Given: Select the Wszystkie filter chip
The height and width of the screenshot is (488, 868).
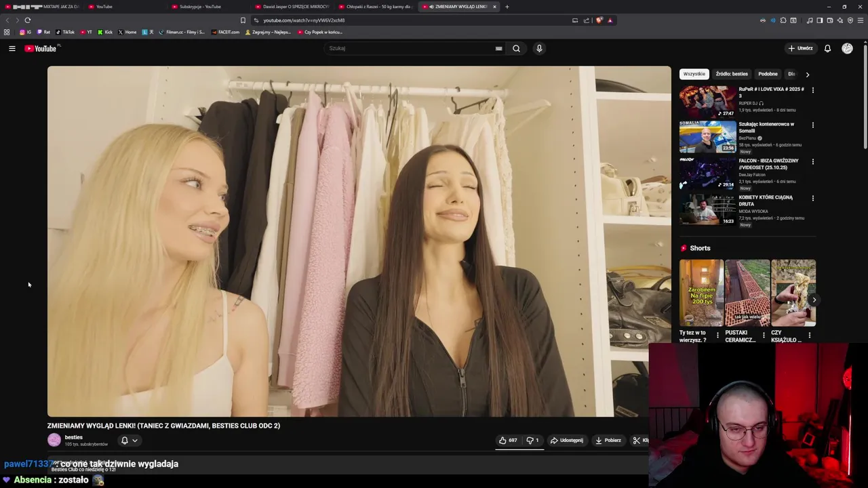Looking at the screenshot, I should pyautogui.click(x=694, y=74).
